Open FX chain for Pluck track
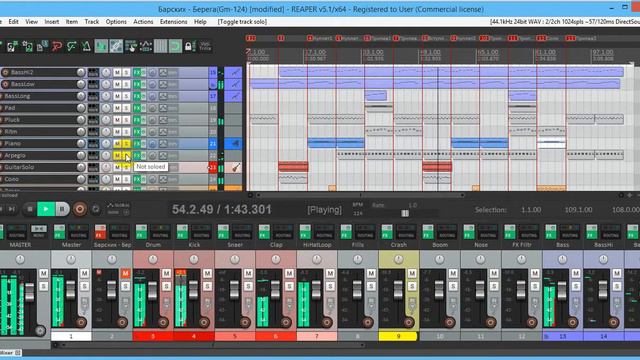The image size is (640, 360). 136,120
